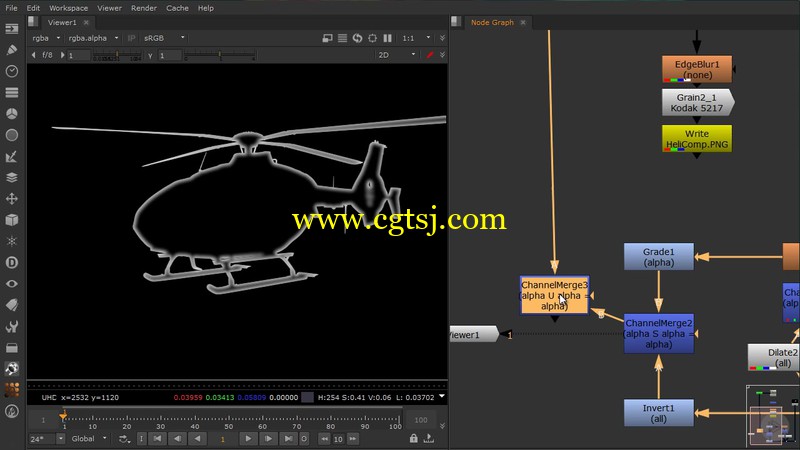Open the 1:1 zoom dropdown
Screen dimensions: 800x450
[416, 38]
